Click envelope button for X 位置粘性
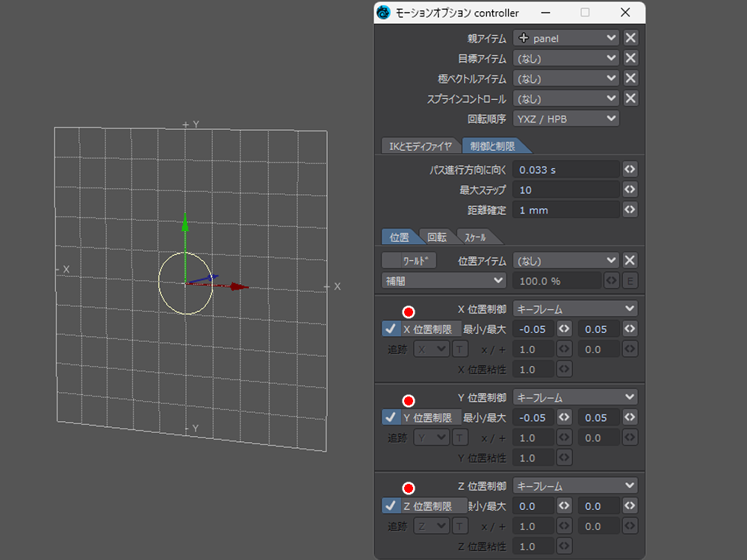 pyautogui.click(x=564, y=369)
